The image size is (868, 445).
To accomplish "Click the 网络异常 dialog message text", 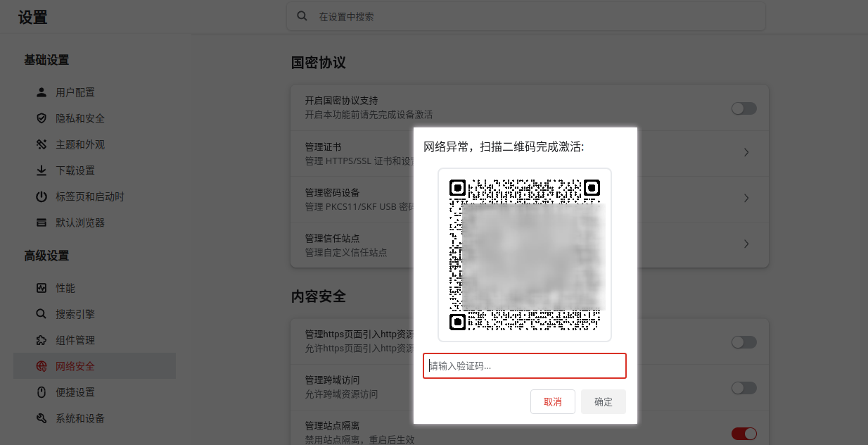I will (504, 147).
